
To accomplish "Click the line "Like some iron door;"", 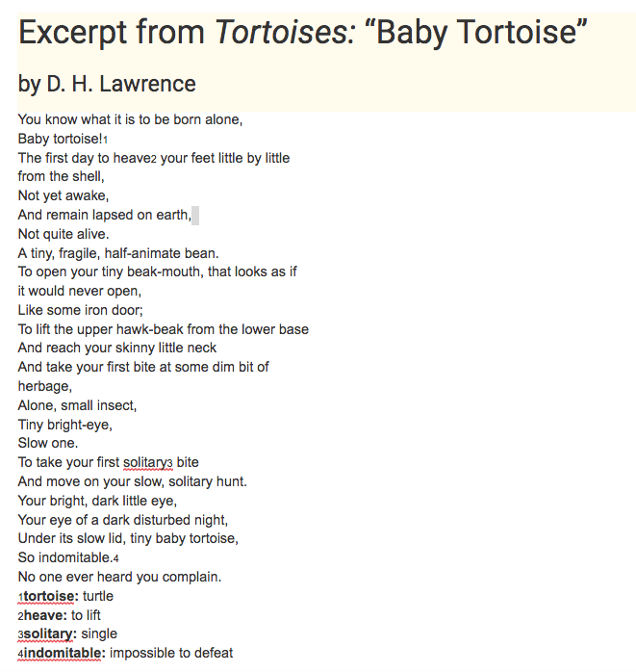I will tap(81, 310).
